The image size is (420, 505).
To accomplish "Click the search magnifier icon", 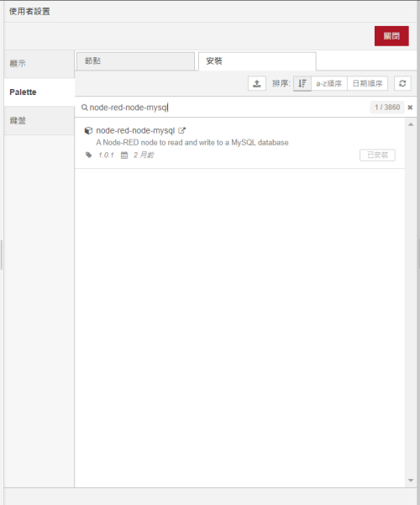I will click(84, 108).
